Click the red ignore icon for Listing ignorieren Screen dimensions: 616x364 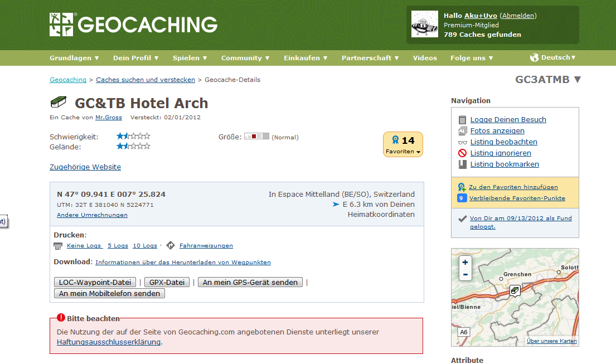[462, 153]
